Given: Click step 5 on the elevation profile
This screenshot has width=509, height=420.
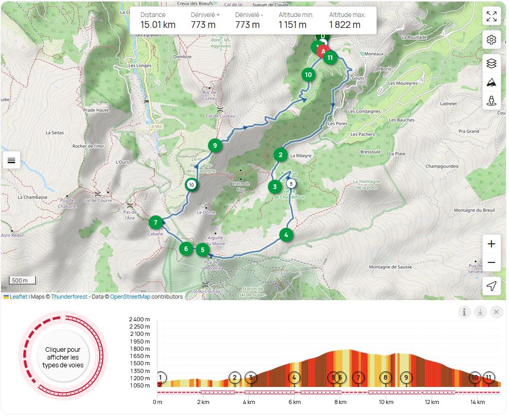Looking at the screenshot, I should click(x=333, y=378).
